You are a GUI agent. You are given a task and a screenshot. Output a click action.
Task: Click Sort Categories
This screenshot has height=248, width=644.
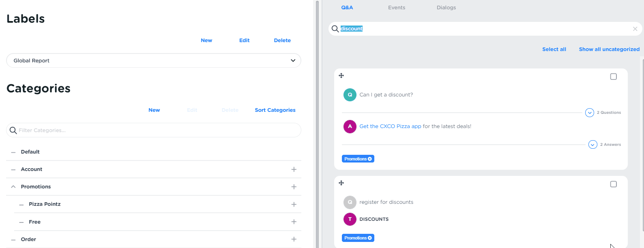tap(275, 110)
